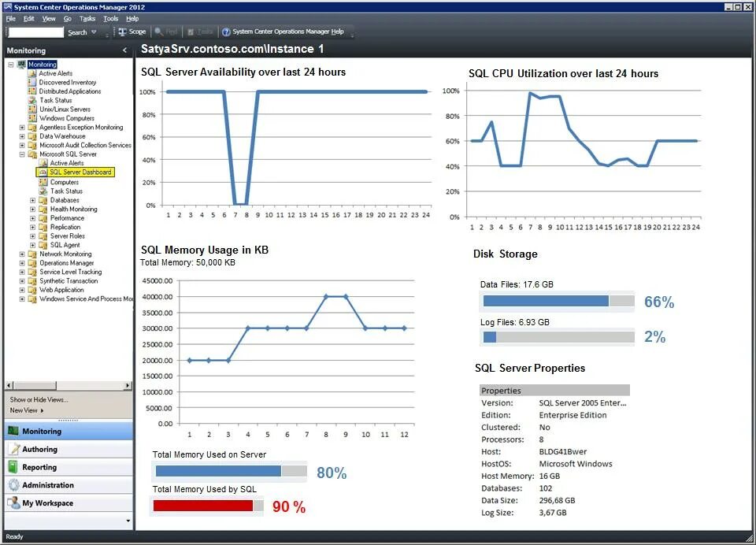Collapse the Microsoft SQL Server node
756x545 pixels.
coord(24,154)
